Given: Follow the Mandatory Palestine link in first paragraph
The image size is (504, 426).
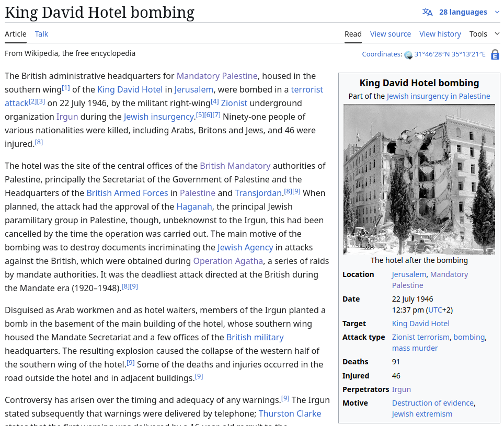Looking at the screenshot, I should coord(217,76).
